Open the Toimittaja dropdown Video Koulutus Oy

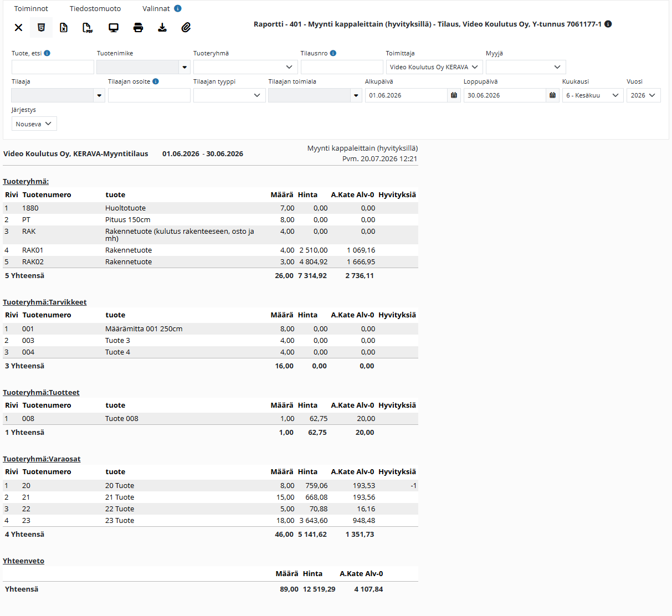click(x=434, y=67)
